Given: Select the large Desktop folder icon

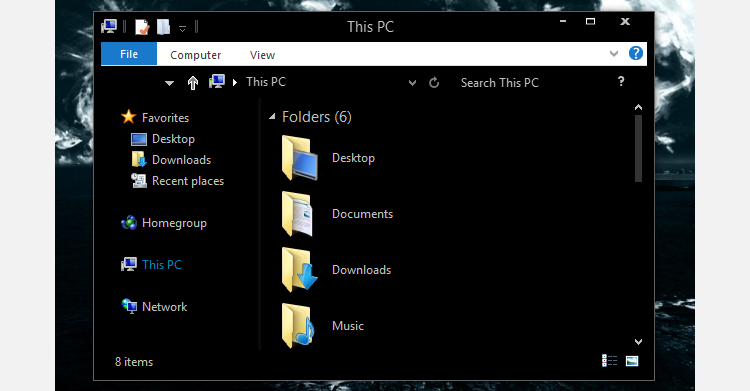Looking at the screenshot, I should tap(299, 158).
